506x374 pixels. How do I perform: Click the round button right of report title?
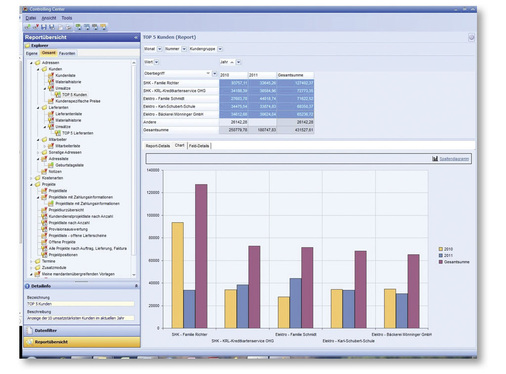click(x=471, y=37)
